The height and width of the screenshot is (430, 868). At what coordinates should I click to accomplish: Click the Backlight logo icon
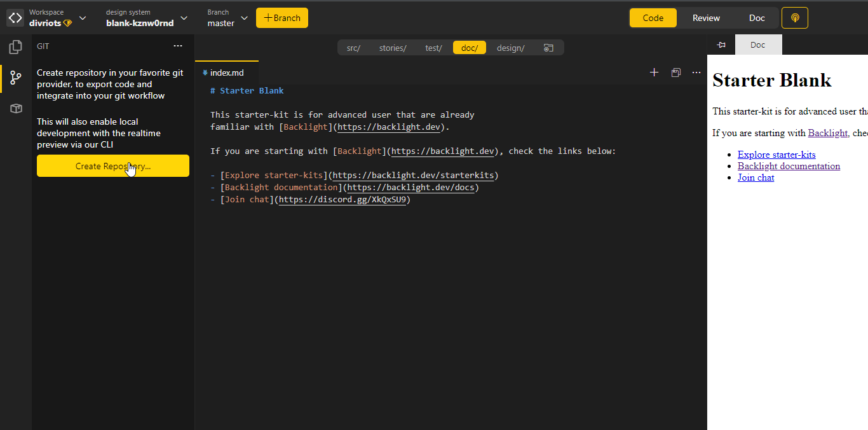[15, 18]
